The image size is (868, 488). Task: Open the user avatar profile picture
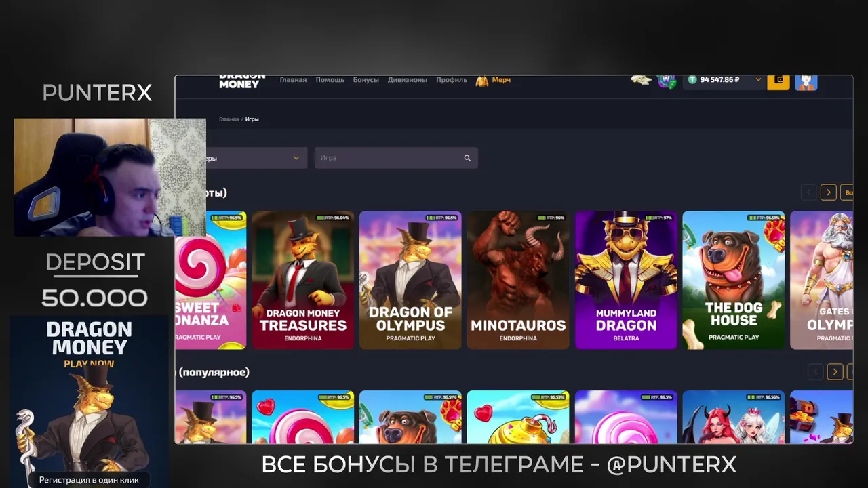(806, 82)
